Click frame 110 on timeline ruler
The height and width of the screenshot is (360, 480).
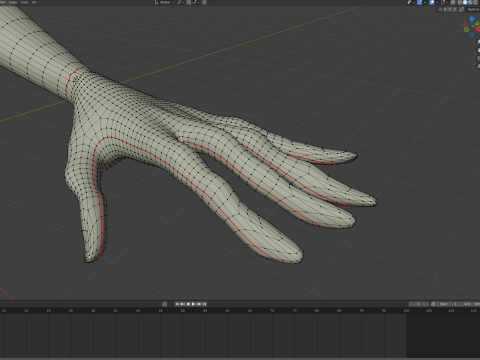pos(451,311)
